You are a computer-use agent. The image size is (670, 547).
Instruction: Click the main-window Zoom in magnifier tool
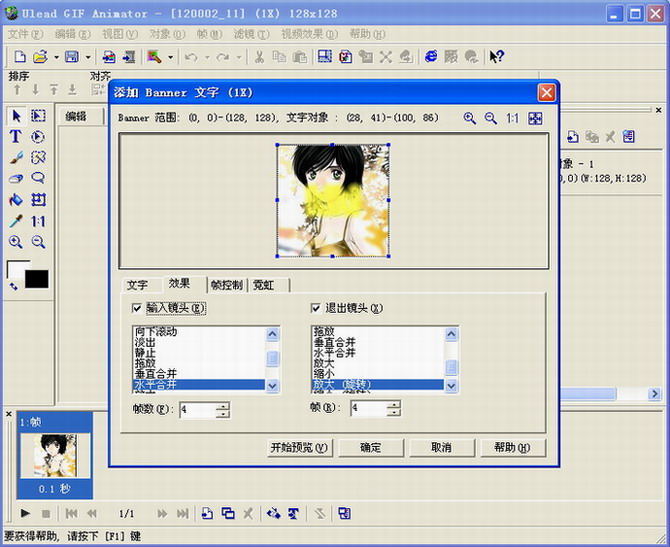pyautogui.click(x=16, y=242)
